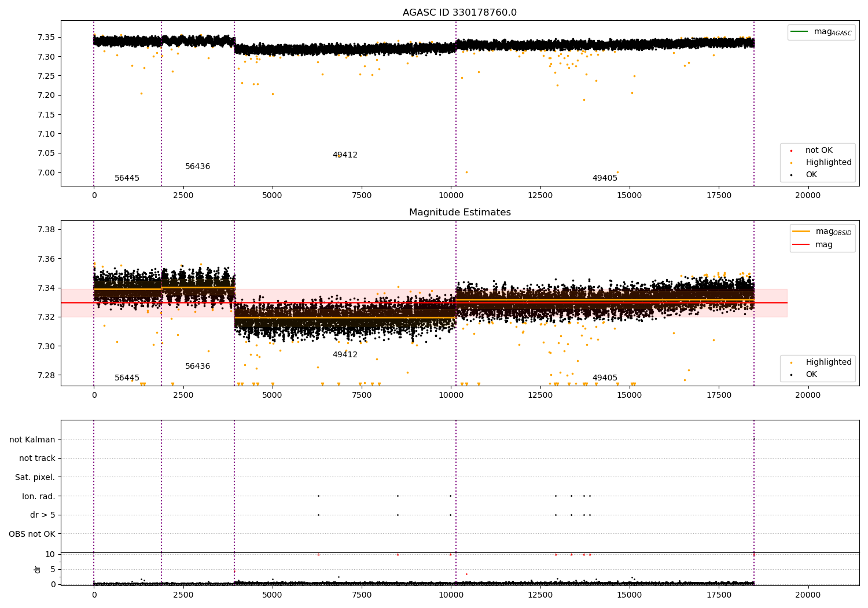The image size is (868, 608).
Task: Click x-axis tick 7500 under the top plot
Action: point(362,196)
